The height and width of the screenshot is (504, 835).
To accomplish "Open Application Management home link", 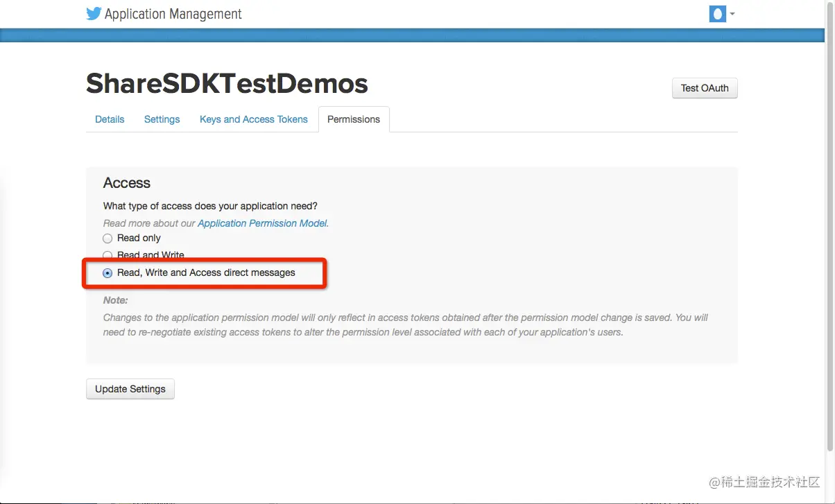I will point(173,14).
